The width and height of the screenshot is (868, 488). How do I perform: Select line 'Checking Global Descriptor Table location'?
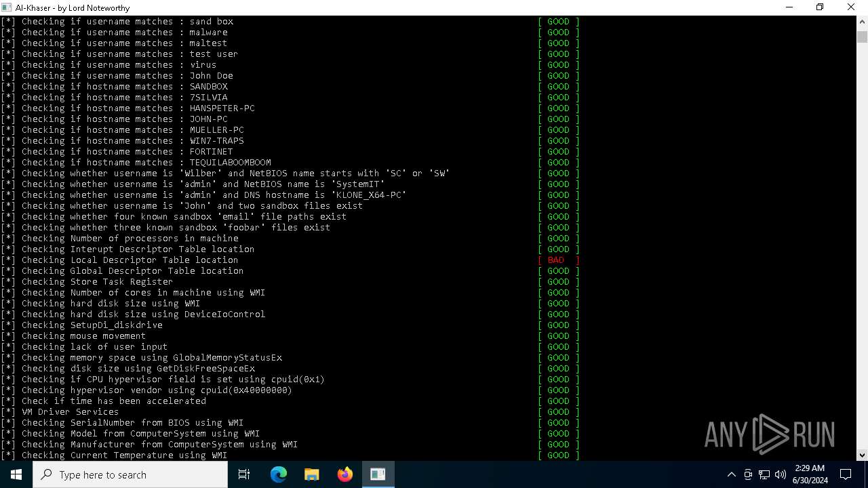[122, 270]
